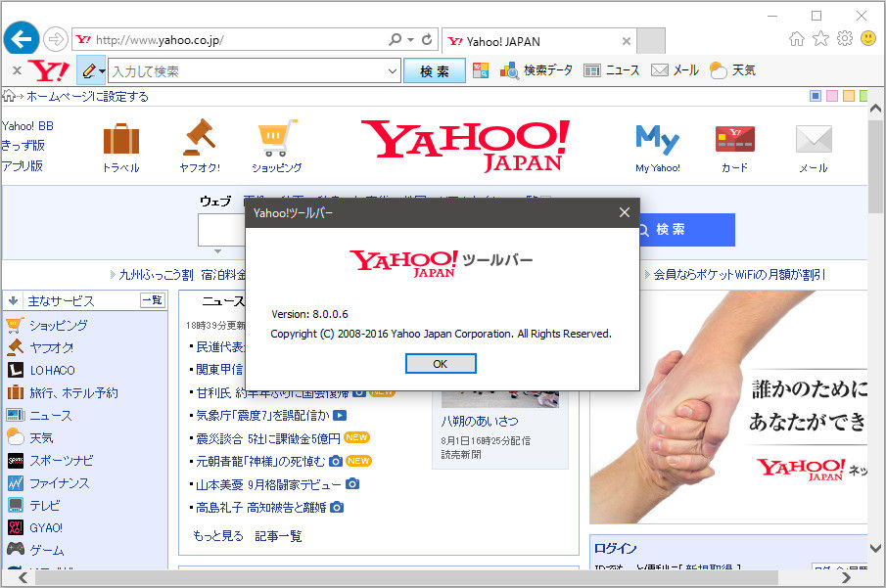Open the アプリ版 link
The height and width of the screenshot is (588, 886).
23,166
